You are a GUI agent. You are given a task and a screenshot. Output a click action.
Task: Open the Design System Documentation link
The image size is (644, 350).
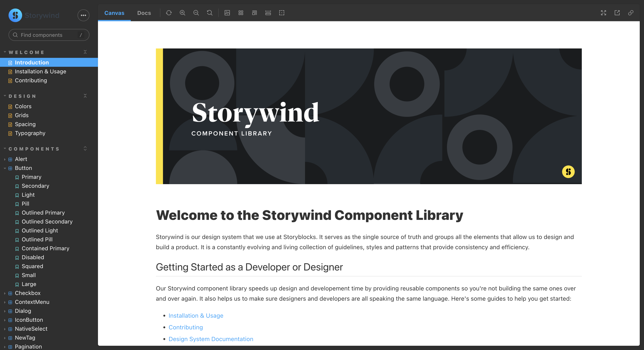[211, 339]
